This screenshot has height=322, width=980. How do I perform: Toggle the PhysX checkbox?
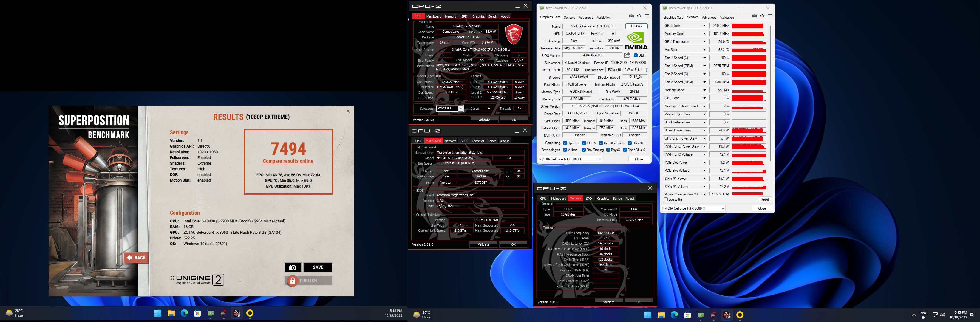tap(608, 150)
